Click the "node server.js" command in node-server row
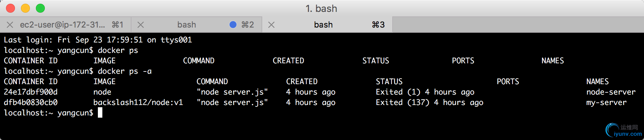The height and width of the screenshot is (140, 644). click(232, 92)
